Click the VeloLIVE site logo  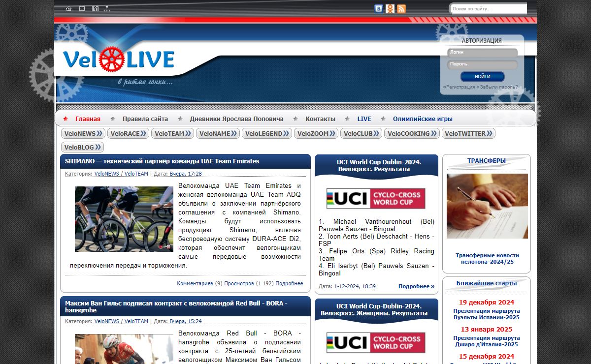click(119, 60)
